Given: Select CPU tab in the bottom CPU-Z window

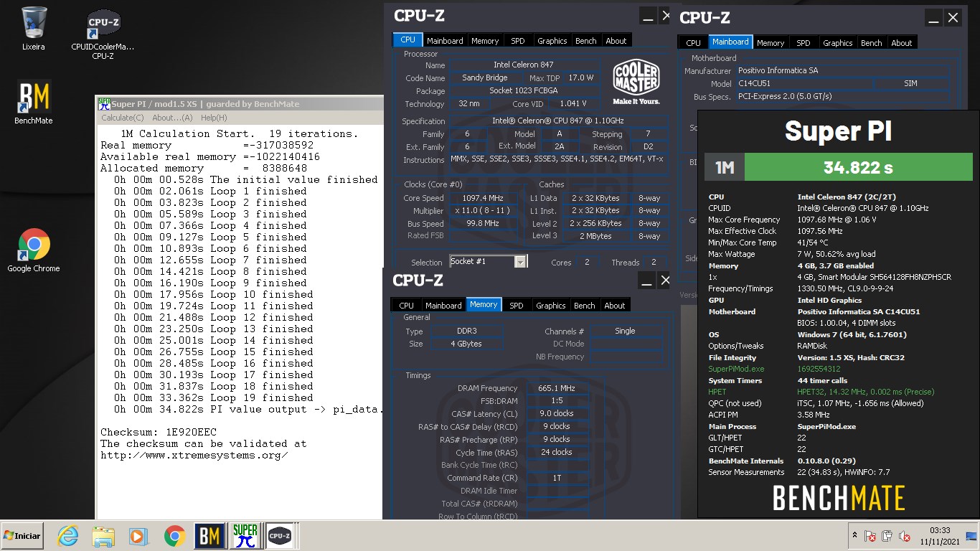Looking at the screenshot, I should point(406,306).
